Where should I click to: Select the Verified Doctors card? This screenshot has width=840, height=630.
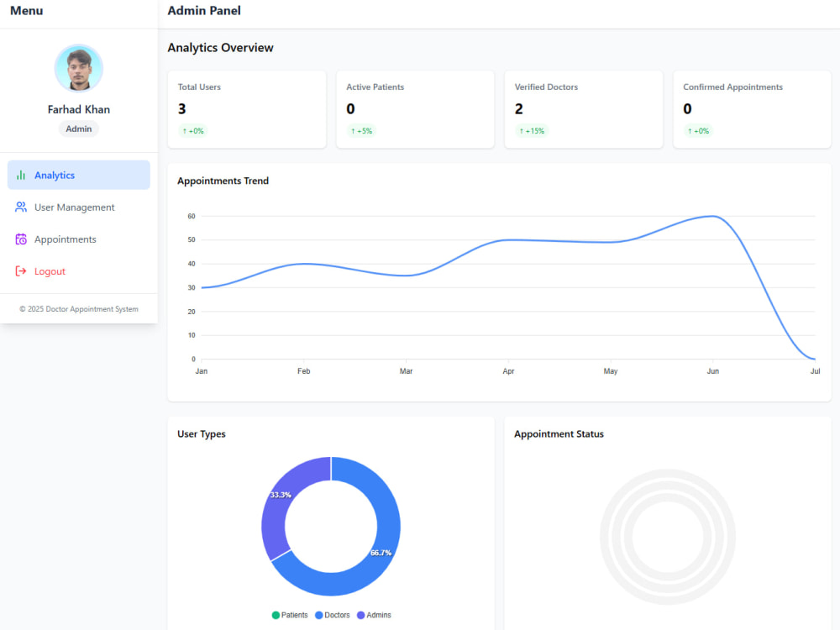tap(584, 109)
